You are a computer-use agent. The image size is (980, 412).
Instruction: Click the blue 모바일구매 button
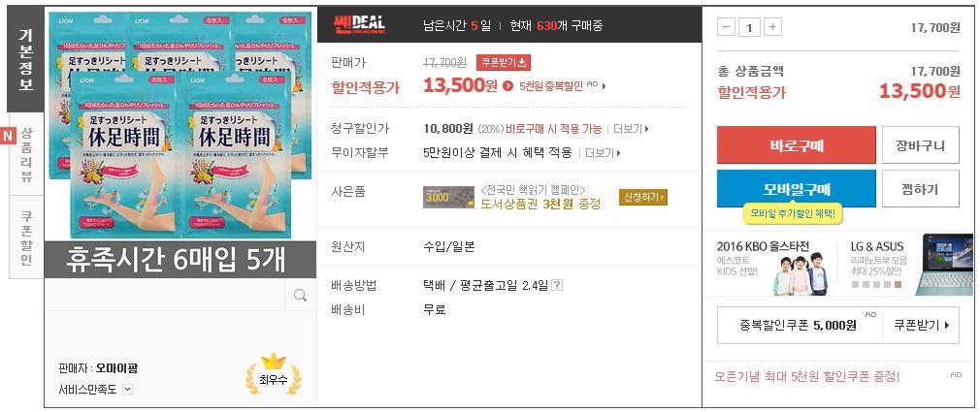pos(797,188)
